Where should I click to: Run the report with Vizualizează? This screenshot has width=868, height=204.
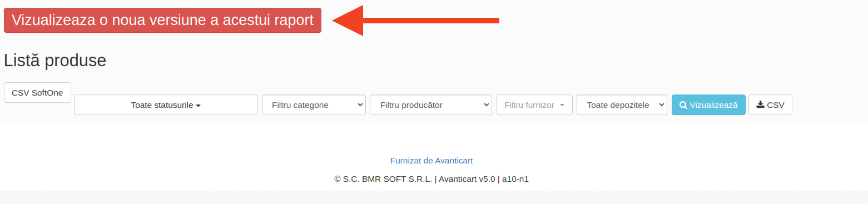[x=708, y=105]
